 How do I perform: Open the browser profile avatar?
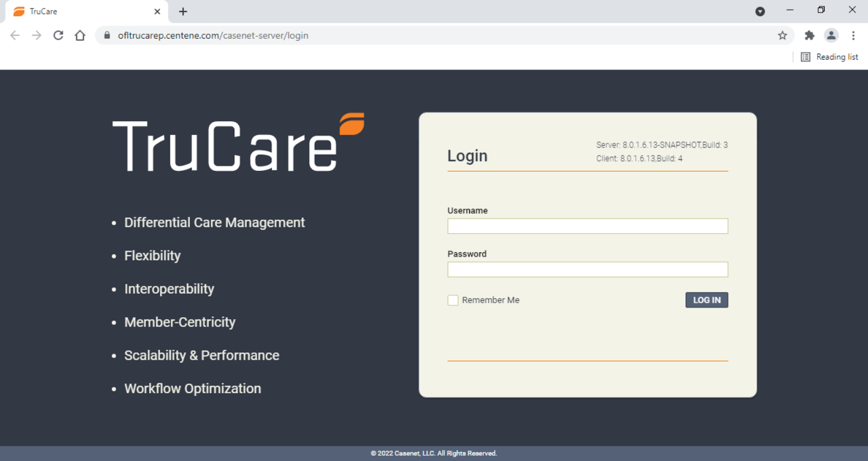[x=831, y=35]
